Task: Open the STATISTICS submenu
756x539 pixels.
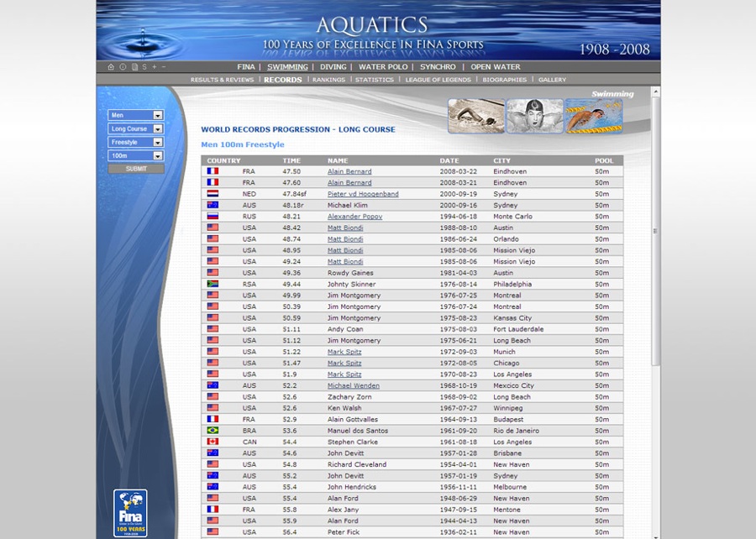Action: [375, 80]
